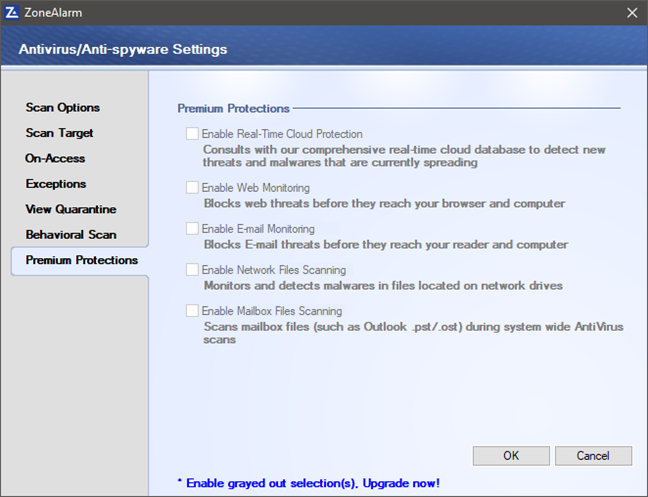
Task: Toggle Enable Network Files Scanning checkbox
Action: 192,269
